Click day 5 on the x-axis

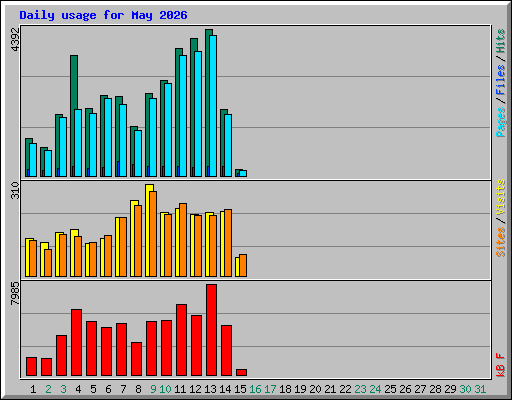coord(93,389)
